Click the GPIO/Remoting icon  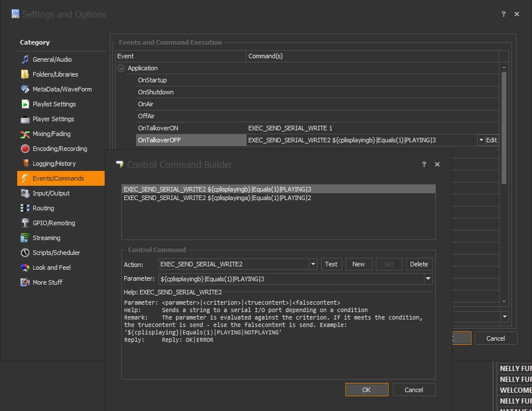click(25, 223)
